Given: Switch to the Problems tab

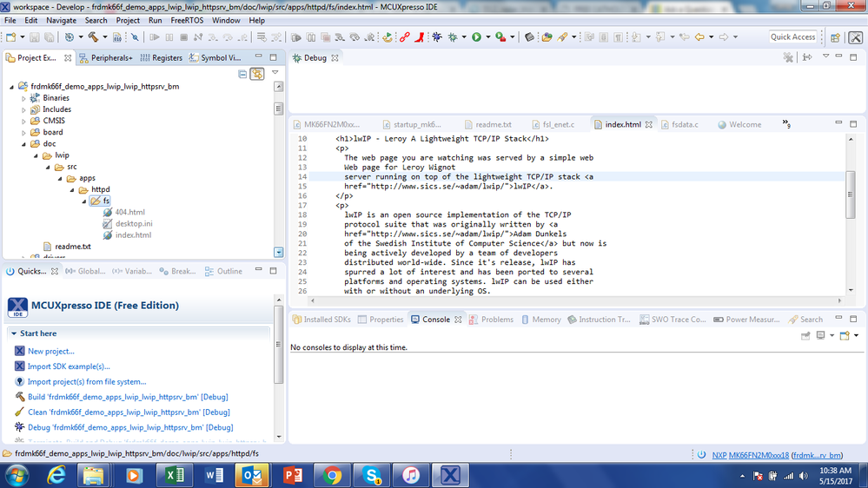Looking at the screenshot, I should click(x=491, y=320).
